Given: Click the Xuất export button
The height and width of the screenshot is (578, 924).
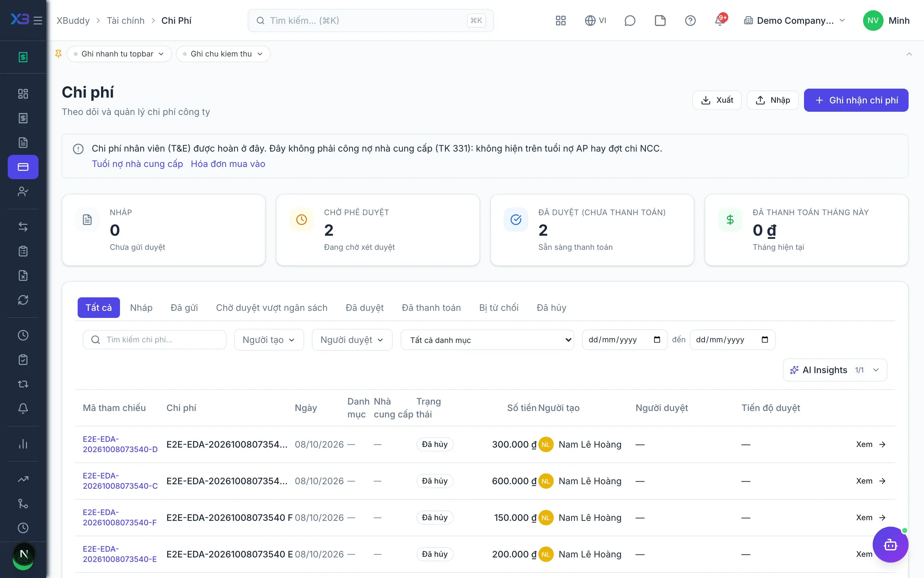Looking at the screenshot, I should pyautogui.click(x=717, y=100).
